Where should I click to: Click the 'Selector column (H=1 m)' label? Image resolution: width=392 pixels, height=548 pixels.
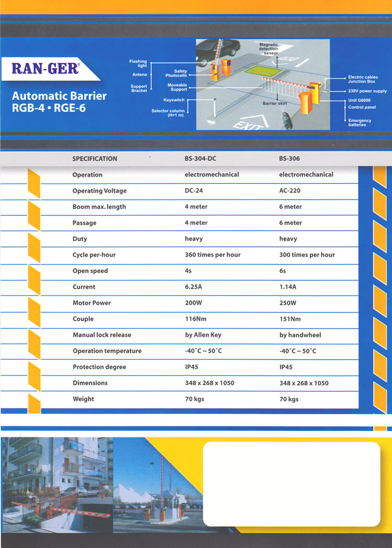(168, 113)
